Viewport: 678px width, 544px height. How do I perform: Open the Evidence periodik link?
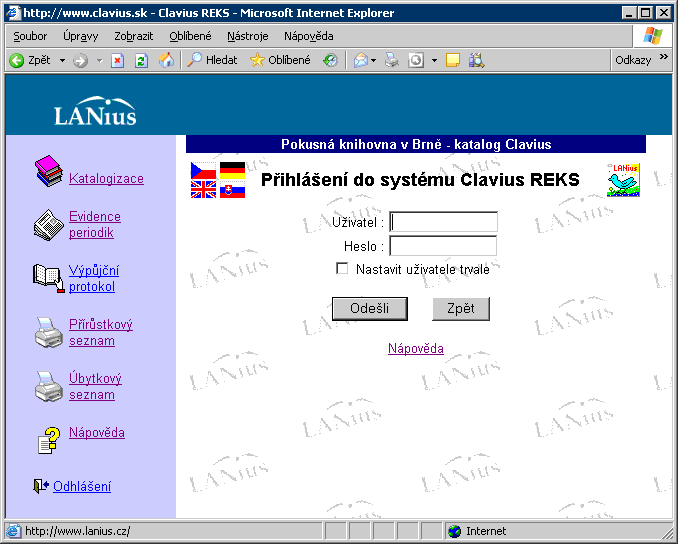click(x=95, y=224)
